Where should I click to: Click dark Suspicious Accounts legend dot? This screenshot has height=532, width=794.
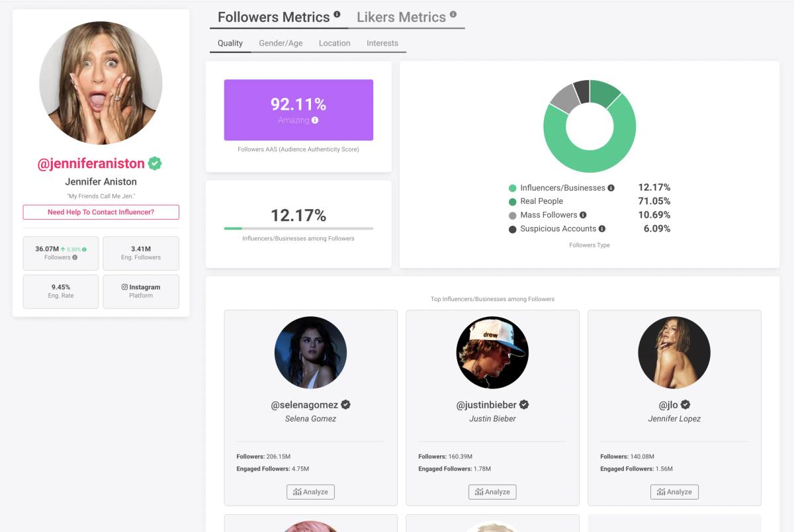point(512,229)
